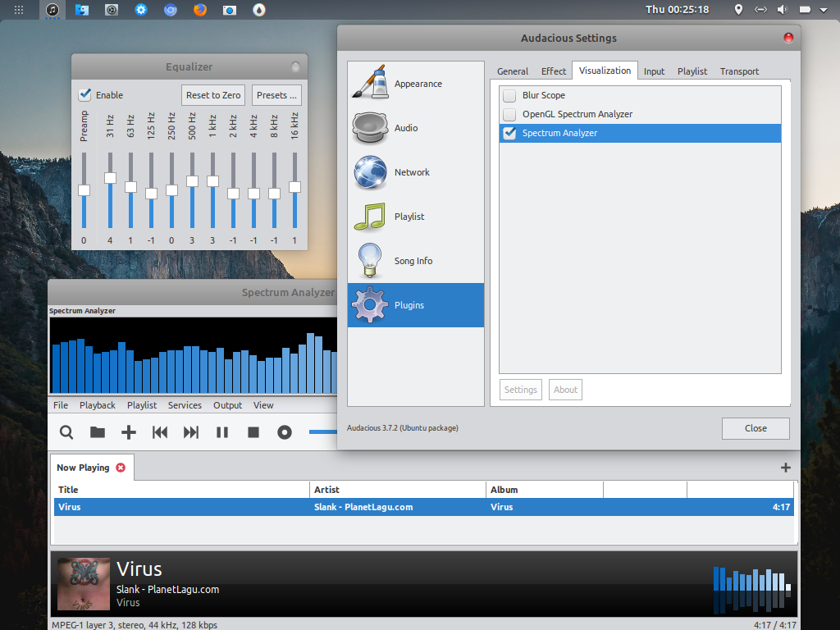The height and width of the screenshot is (630, 840).
Task: Skip to the next track
Action: click(190, 432)
